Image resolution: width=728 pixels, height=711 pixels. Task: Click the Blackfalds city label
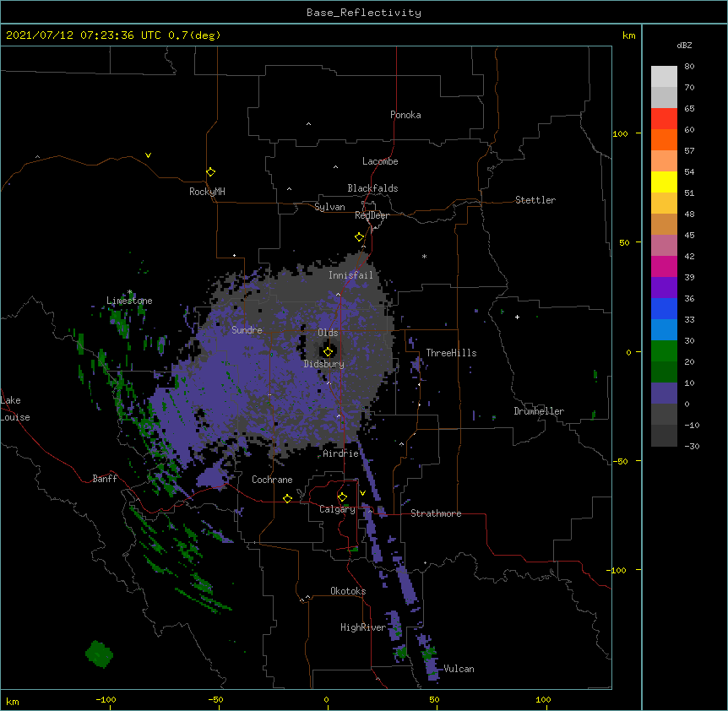(x=372, y=188)
